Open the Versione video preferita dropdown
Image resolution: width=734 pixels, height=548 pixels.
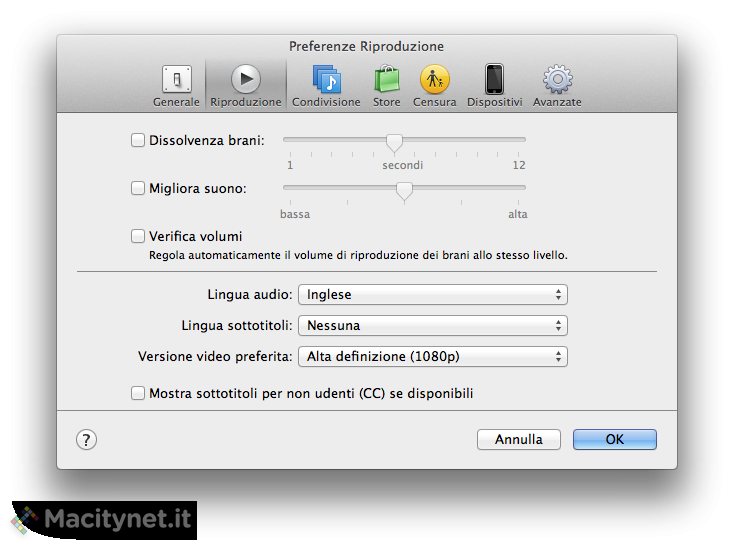pos(433,357)
